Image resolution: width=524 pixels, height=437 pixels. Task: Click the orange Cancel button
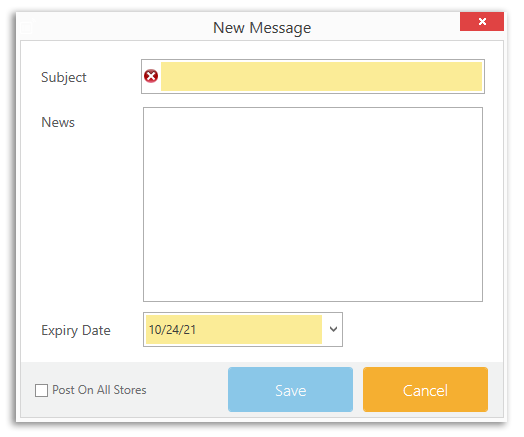click(425, 390)
